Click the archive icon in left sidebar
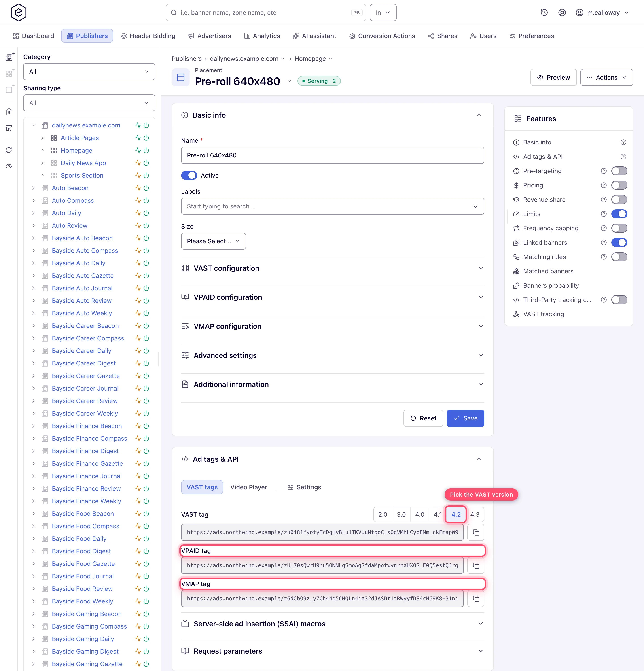 tap(9, 128)
